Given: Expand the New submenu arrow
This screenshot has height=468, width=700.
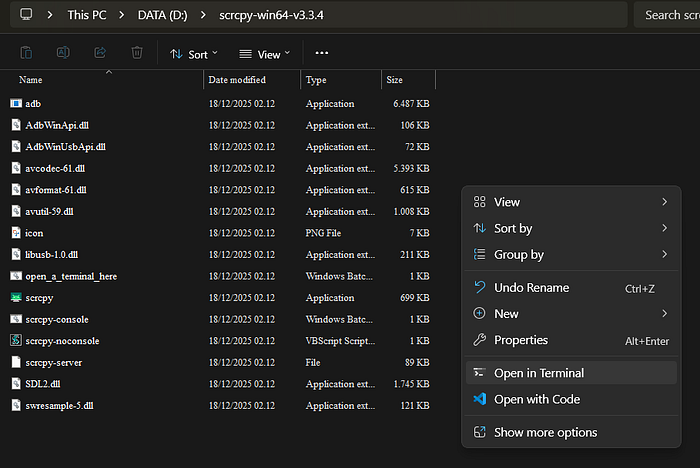Looking at the screenshot, I should [665, 313].
